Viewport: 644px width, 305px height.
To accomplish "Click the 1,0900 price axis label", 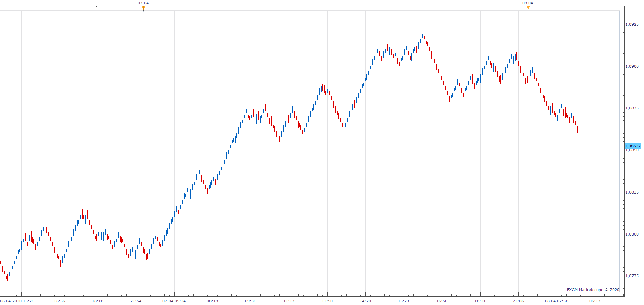I will [x=632, y=66].
